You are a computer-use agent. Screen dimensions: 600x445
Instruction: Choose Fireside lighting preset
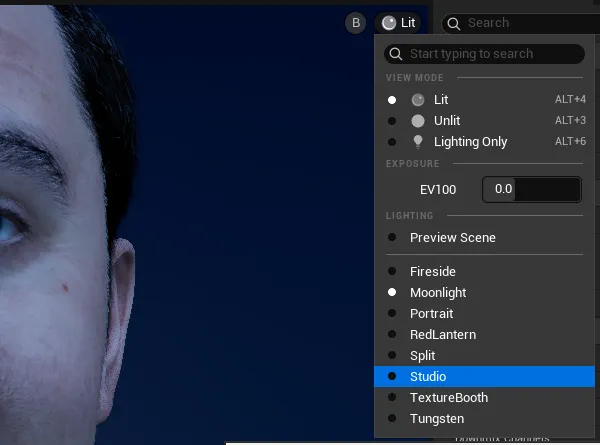(484, 272)
